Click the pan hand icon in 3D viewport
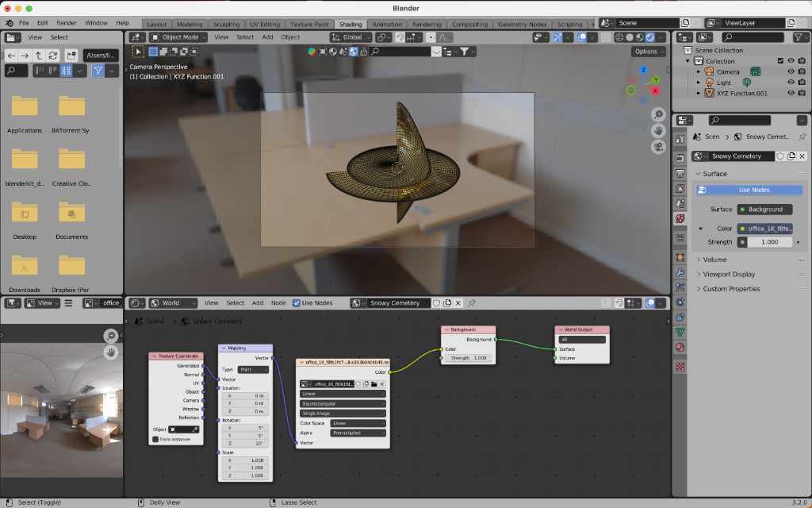This screenshot has height=508, width=812. click(658, 130)
